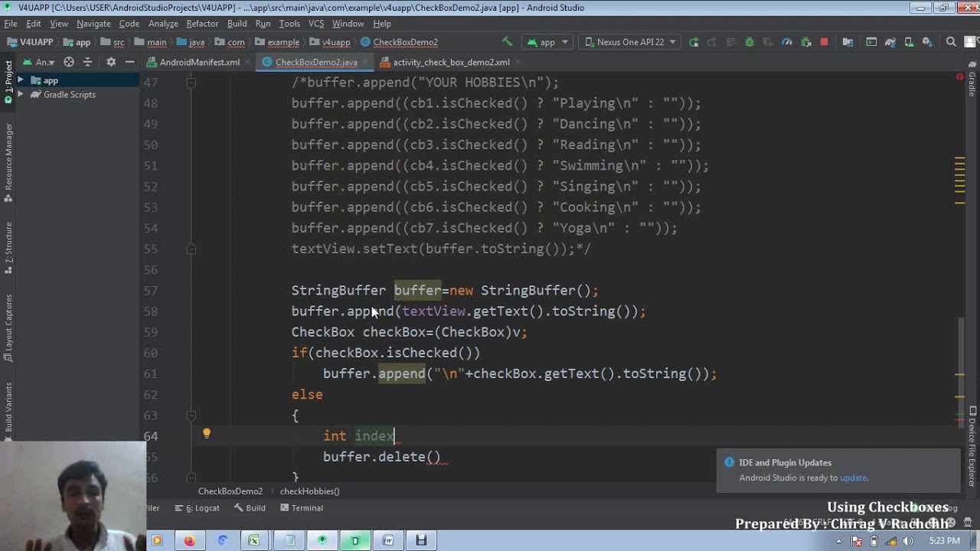Collapse the code fold marker at line 47

pos(191,82)
